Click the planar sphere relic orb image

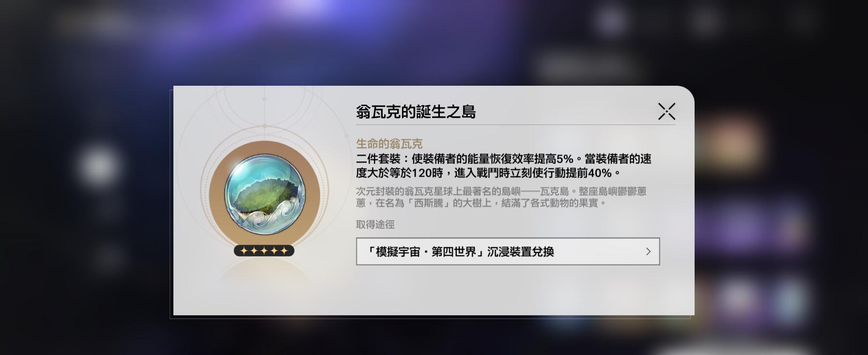[x=264, y=194]
